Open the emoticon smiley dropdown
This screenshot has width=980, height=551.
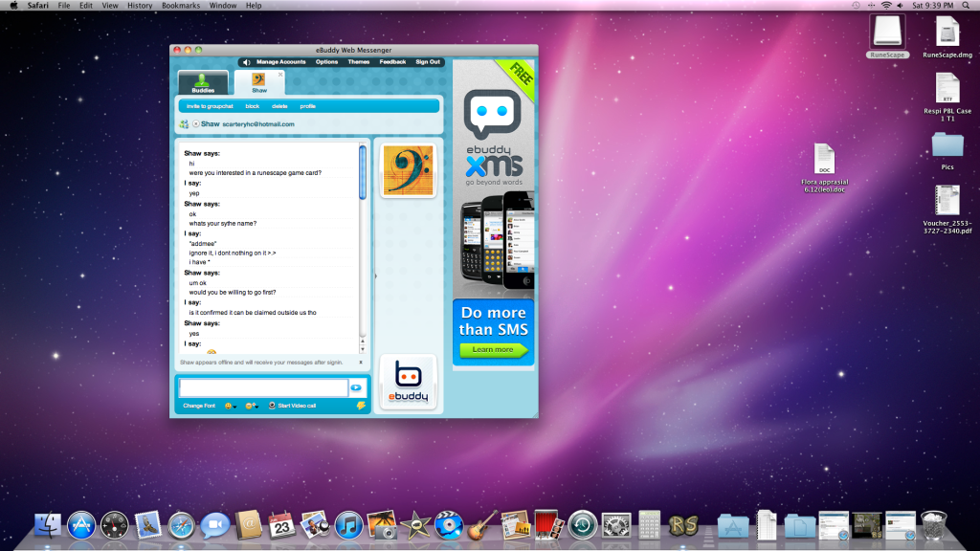pos(230,406)
